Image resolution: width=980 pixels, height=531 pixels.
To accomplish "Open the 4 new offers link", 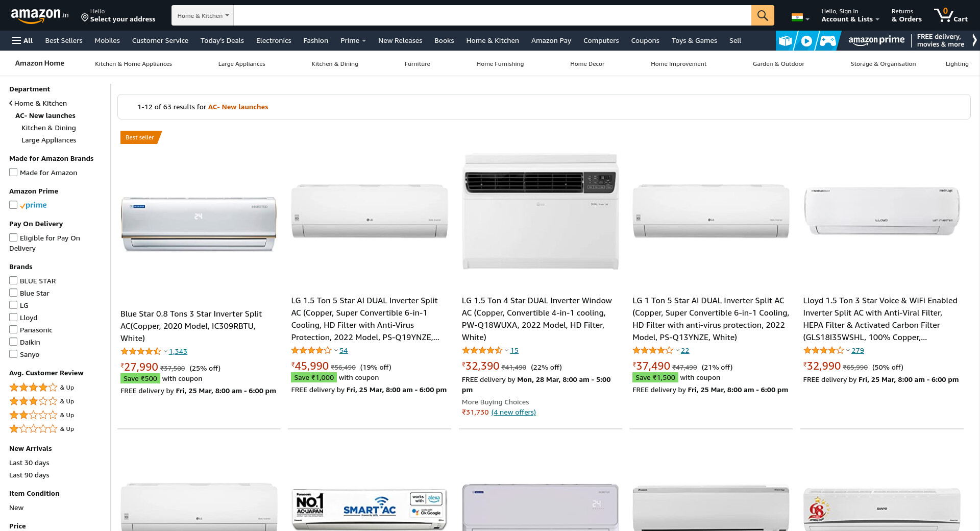I will [x=513, y=412].
